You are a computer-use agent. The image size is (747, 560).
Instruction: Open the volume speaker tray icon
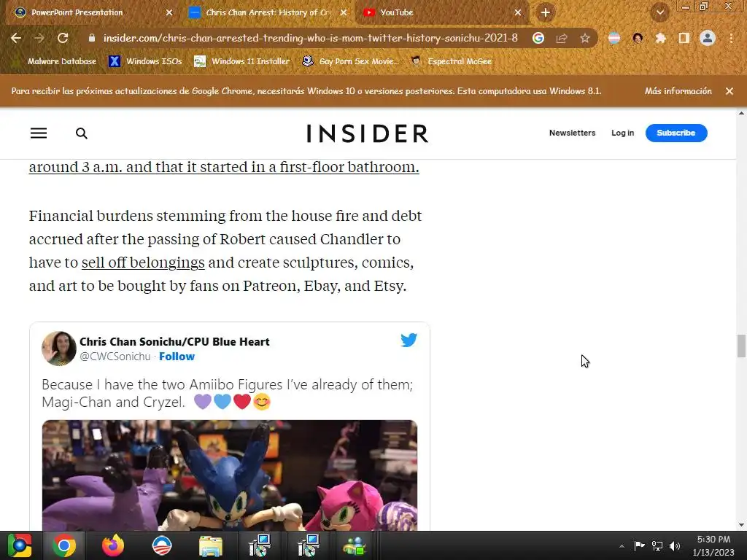[675, 545]
